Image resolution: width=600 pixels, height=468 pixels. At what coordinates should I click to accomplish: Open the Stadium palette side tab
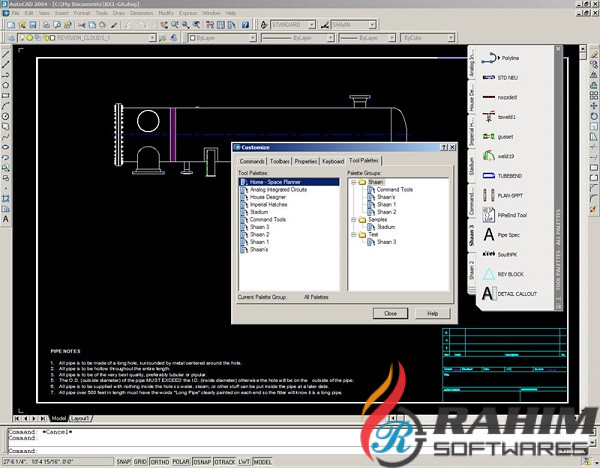point(472,166)
